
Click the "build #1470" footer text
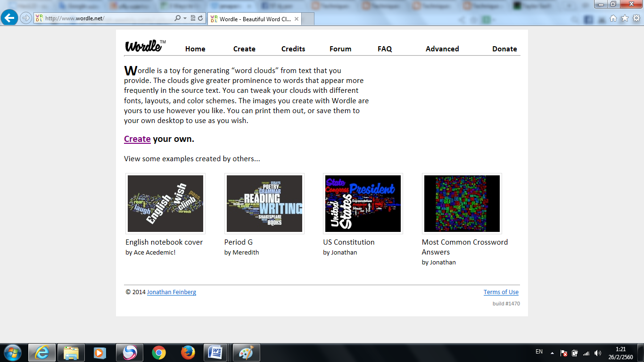tap(506, 304)
